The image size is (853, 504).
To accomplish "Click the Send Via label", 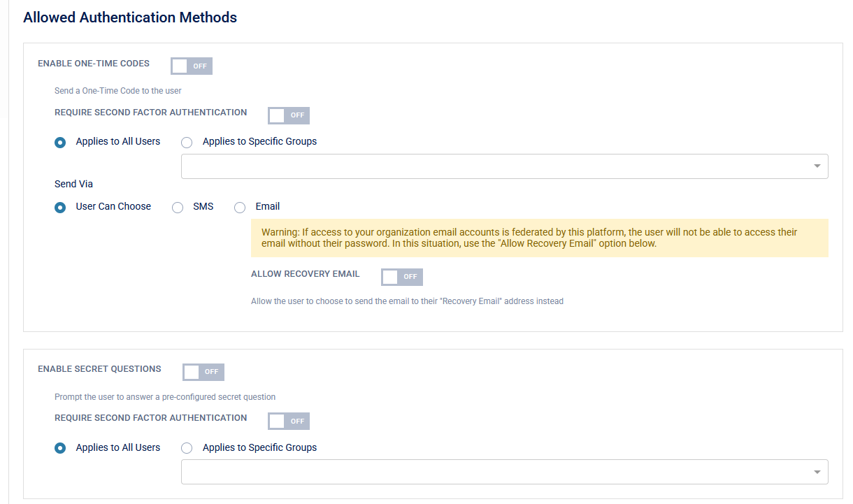I will [x=73, y=184].
